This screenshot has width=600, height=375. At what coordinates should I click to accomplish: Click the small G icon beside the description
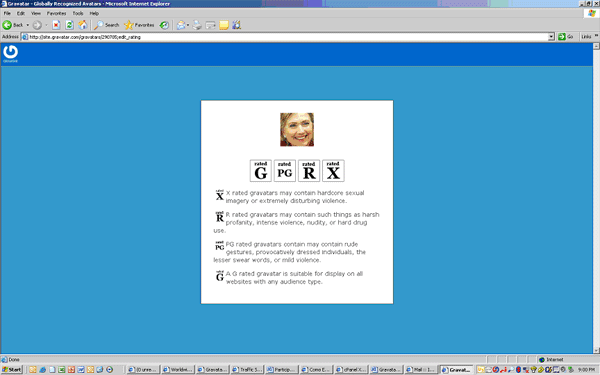point(220,276)
